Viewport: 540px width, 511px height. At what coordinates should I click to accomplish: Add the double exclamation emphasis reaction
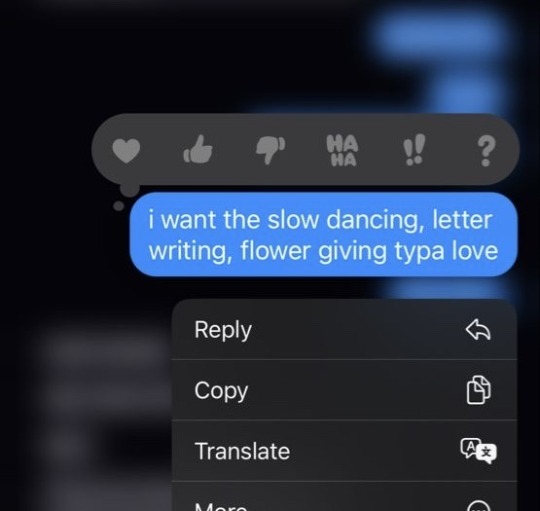414,150
